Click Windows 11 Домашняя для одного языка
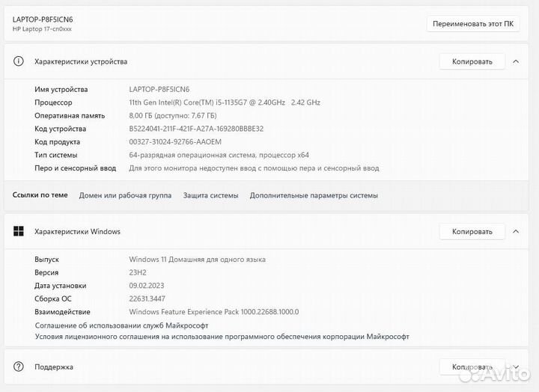 [x=198, y=260]
